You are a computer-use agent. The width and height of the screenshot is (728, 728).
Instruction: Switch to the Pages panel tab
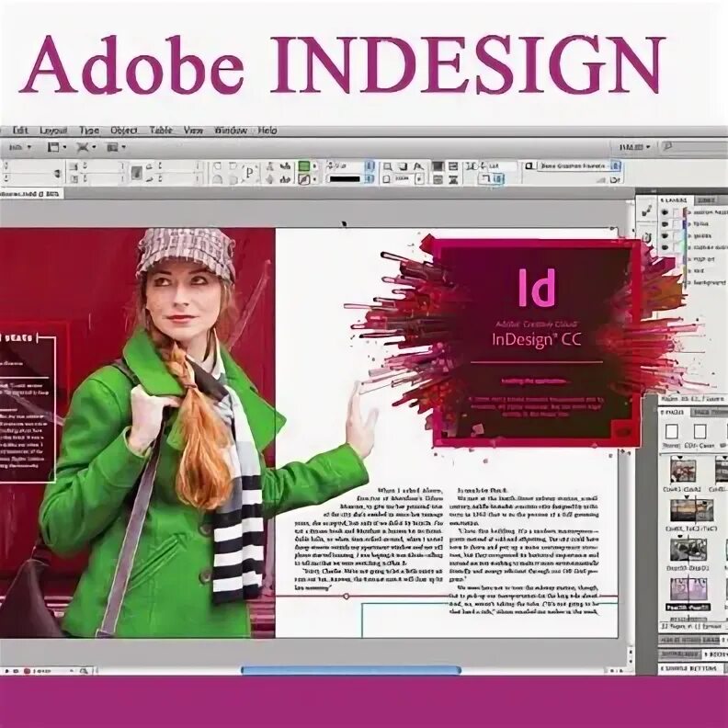(x=672, y=413)
